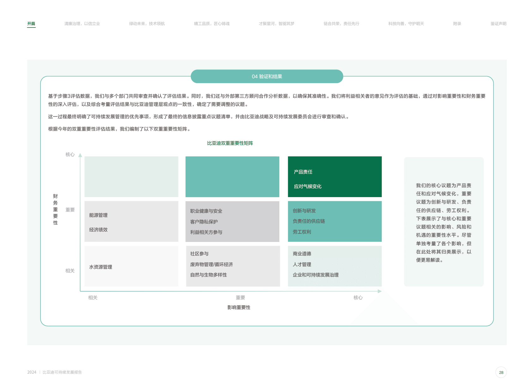Click 应对气候变化 in dark green cell

click(x=307, y=186)
